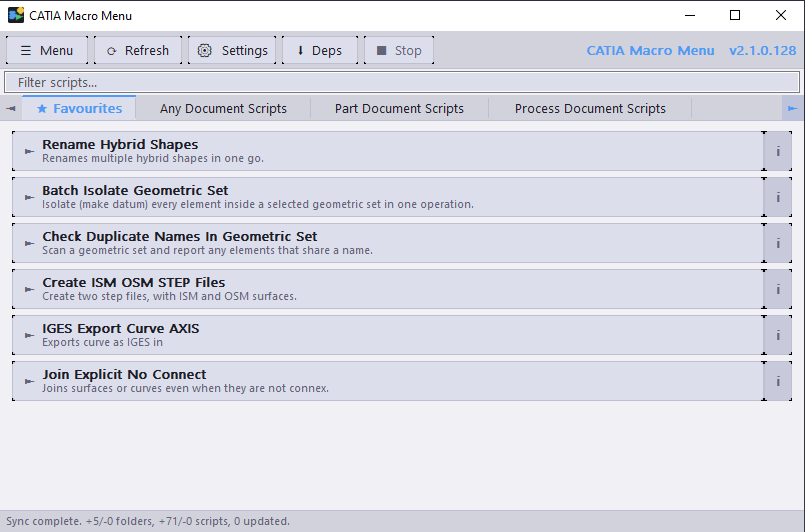
Task: Run the IGES Export Curve AXIS script
Action: tap(388, 335)
